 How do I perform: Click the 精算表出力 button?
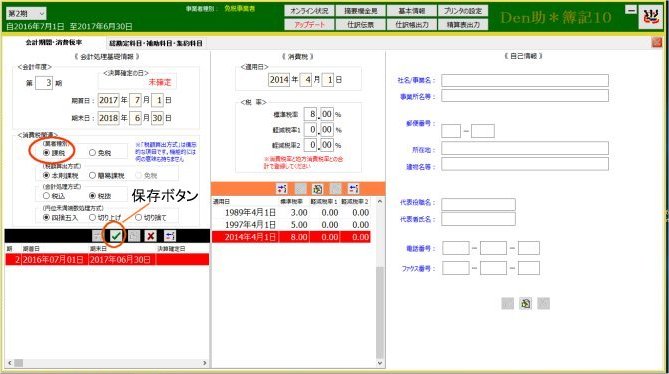(463, 25)
